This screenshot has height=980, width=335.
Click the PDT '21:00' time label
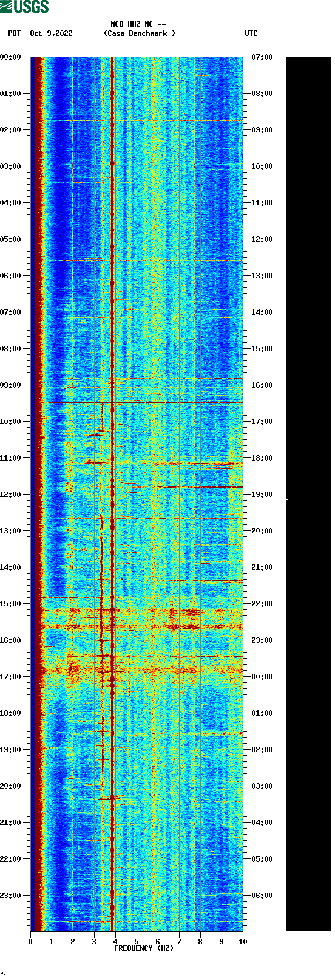tap(11, 823)
